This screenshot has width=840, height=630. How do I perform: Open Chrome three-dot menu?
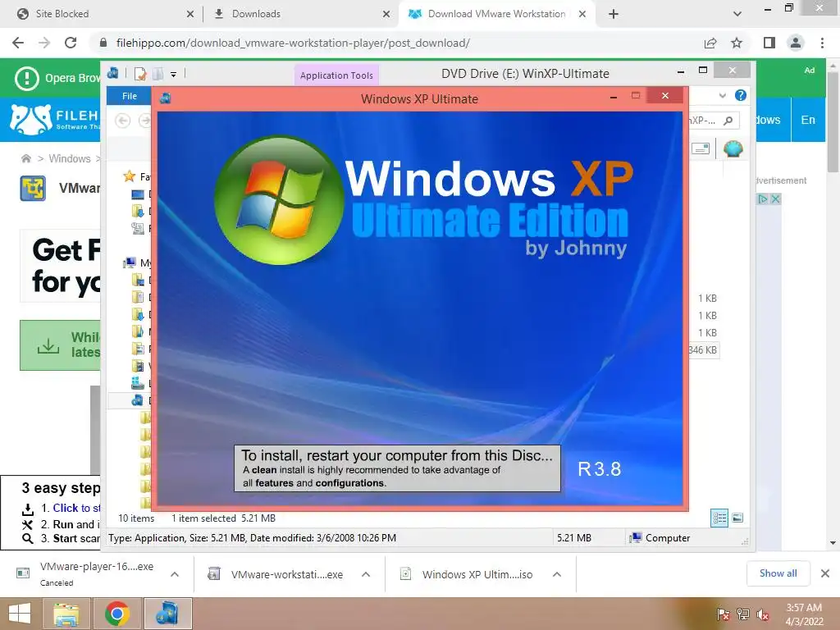(x=822, y=43)
